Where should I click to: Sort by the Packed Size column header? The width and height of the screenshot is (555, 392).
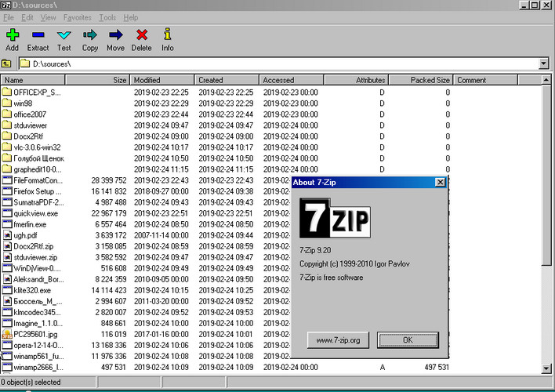pyautogui.click(x=421, y=80)
